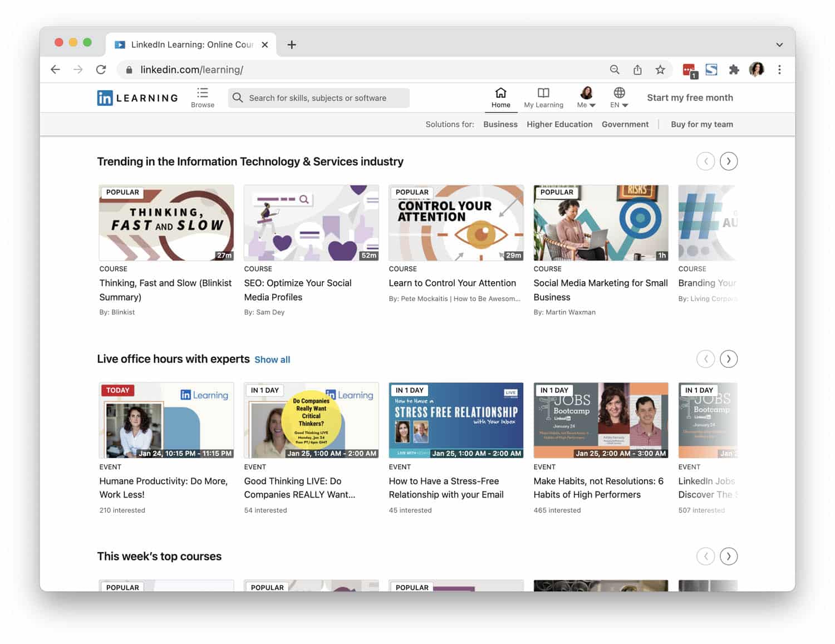Image resolution: width=835 pixels, height=644 pixels.
Task: Expand the Me profile dropdown
Action: coord(586,97)
